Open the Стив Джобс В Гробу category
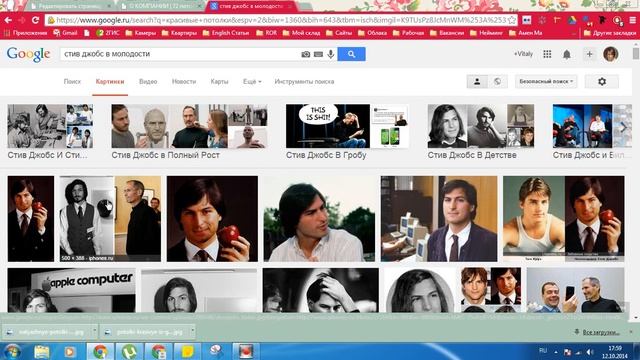Screen dimensions: 640x360 click(347, 131)
